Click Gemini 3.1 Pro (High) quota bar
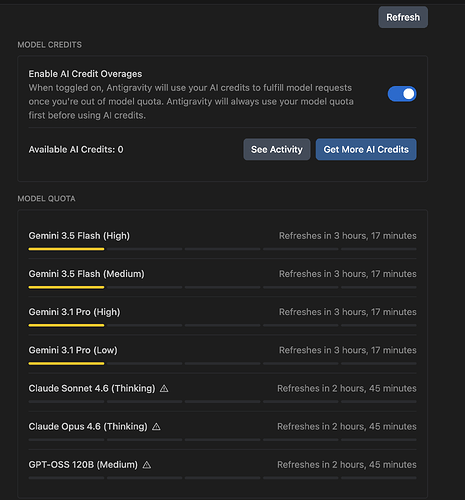This screenshot has width=465, height=500. point(222,325)
